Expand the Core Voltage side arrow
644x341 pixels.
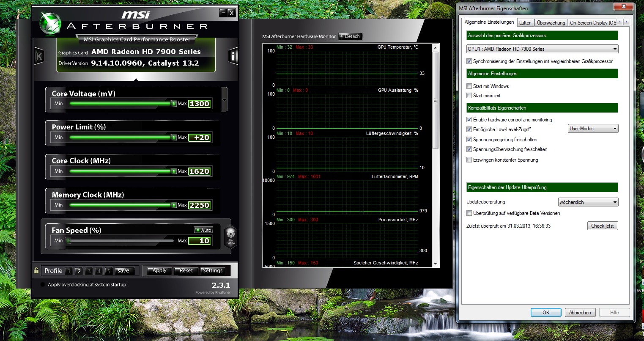pyautogui.click(x=224, y=100)
